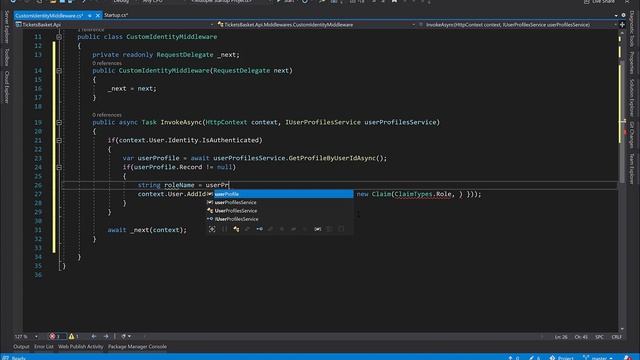This screenshot has width=640, height=360.
Task: Click the split editor icon beside member dropdown
Action: [622, 24]
